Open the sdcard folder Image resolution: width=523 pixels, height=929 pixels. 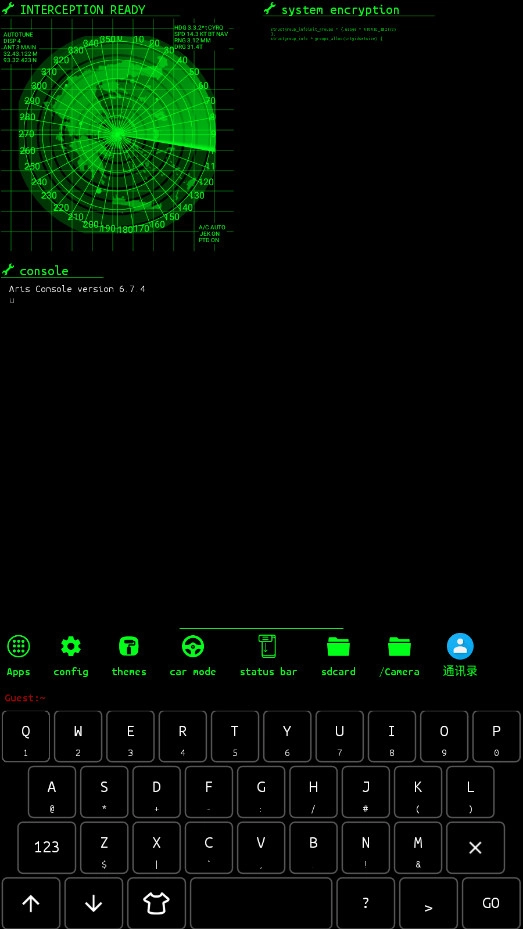338,646
